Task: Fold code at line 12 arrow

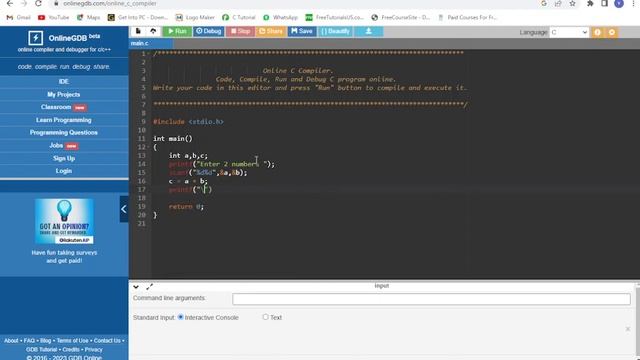Action: [x=150, y=147]
